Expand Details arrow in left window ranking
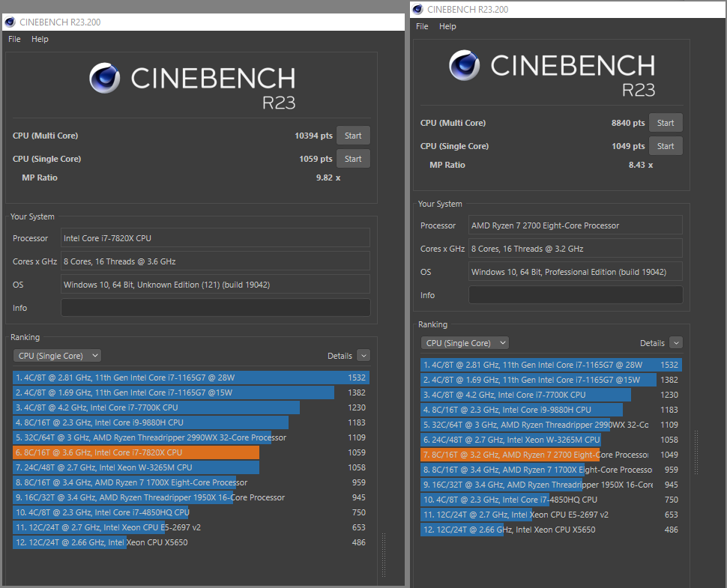 (364, 356)
